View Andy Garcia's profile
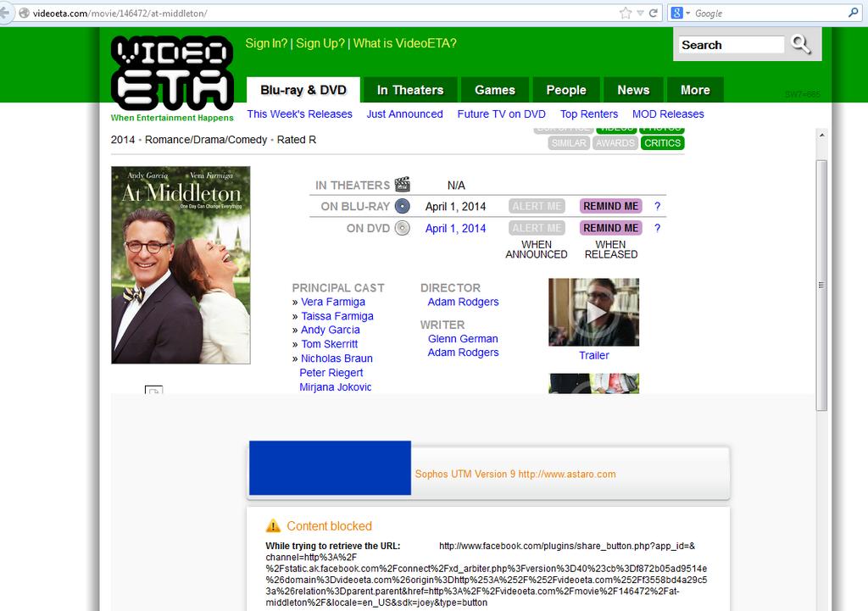 331,330
